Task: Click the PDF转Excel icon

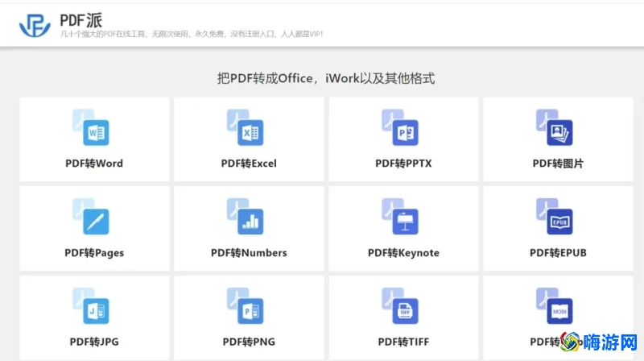Action: tap(246, 127)
